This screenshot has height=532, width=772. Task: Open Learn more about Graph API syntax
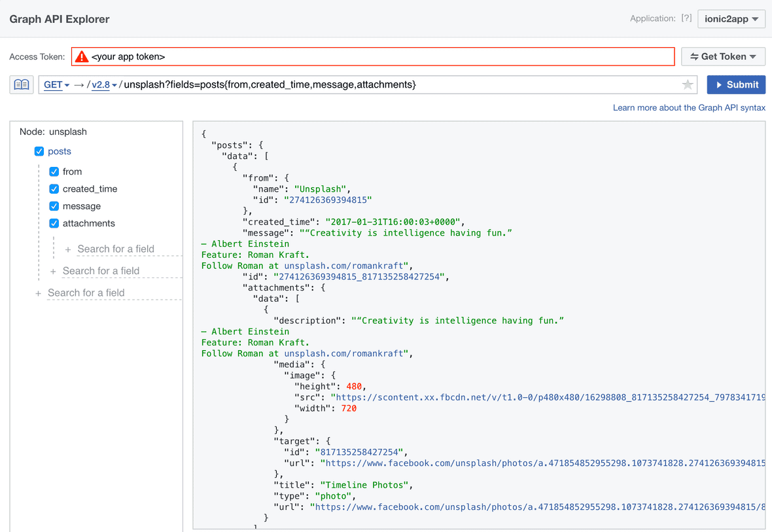pyautogui.click(x=688, y=107)
